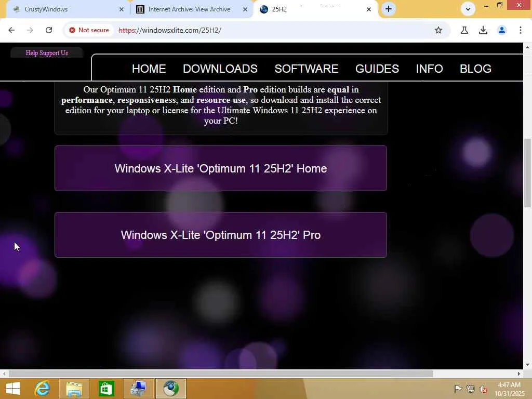Click the page scroll down arrow
The width and height of the screenshot is (532, 399).
(x=527, y=365)
